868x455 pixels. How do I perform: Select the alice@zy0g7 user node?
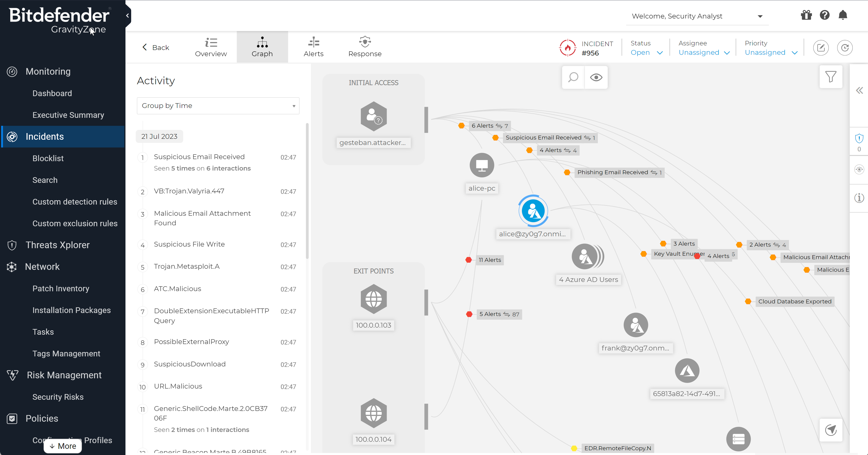pos(533,211)
